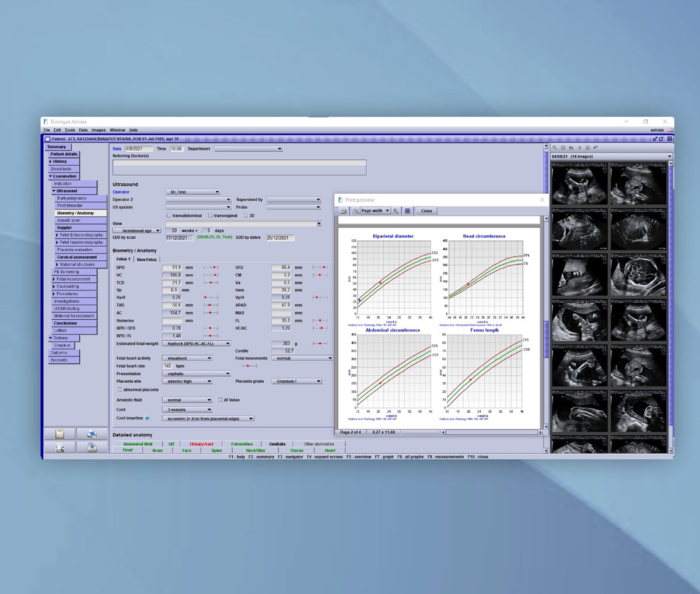Open the File menu
This screenshot has width=700, height=594.
coord(47,130)
